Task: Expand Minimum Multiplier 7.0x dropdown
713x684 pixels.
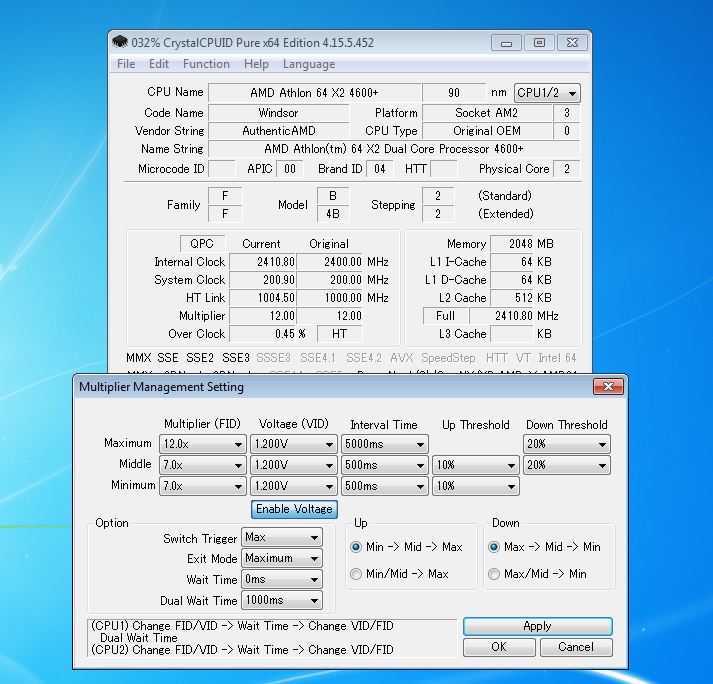Action: (x=202, y=486)
